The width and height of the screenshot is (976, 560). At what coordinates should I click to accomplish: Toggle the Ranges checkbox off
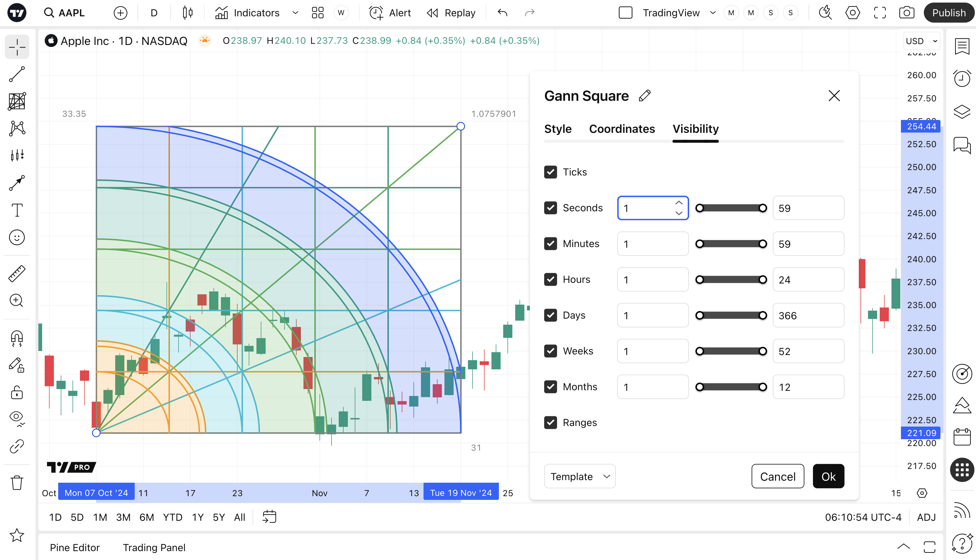pyautogui.click(x=550, y=423)
